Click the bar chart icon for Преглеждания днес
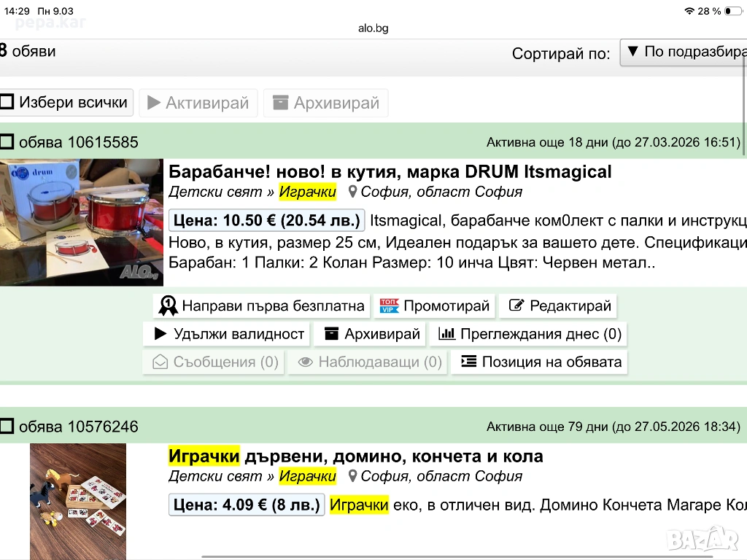The image size is (747, 560). [x=446, y=334]
